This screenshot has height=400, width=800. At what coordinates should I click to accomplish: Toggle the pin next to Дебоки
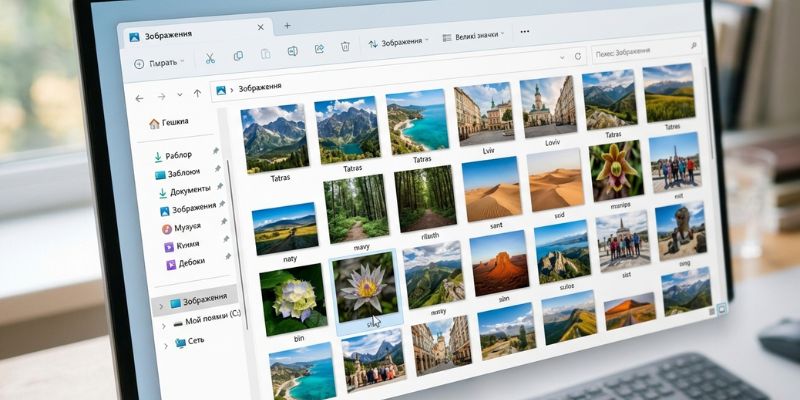point(228,256)
